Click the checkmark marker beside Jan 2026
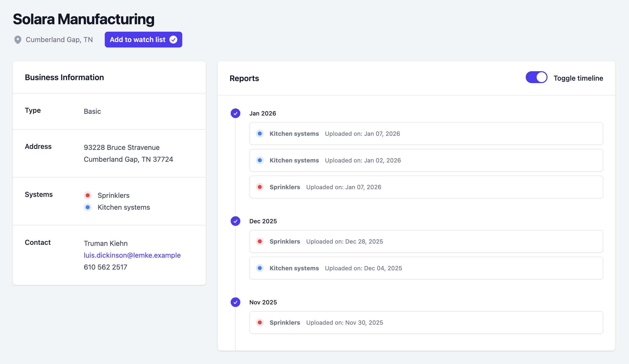 coord(235,114)
